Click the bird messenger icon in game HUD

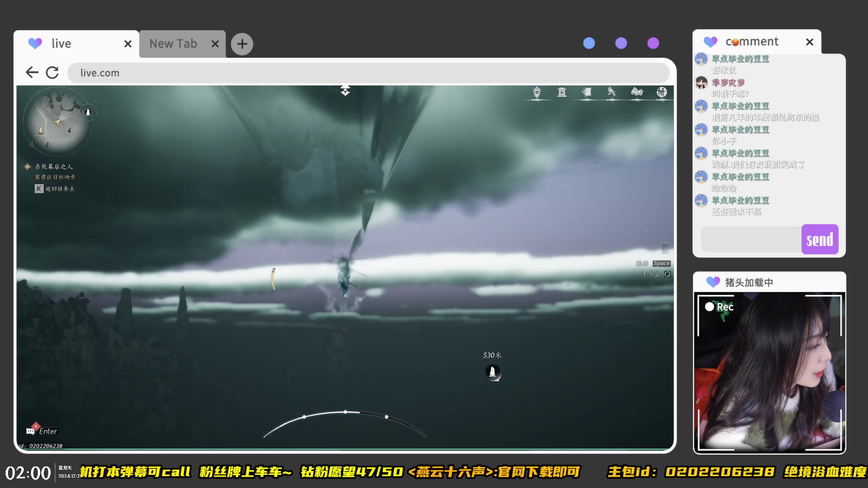(612, 92)
